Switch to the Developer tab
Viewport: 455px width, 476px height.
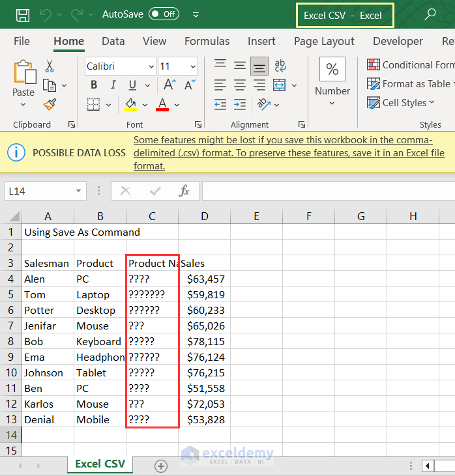(x=398, y=41)
